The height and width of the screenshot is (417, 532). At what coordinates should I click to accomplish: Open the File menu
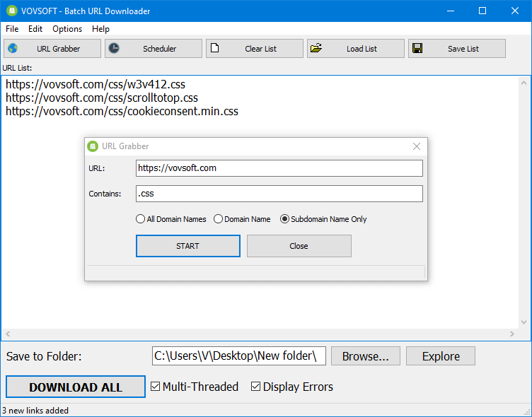point(12,29)
